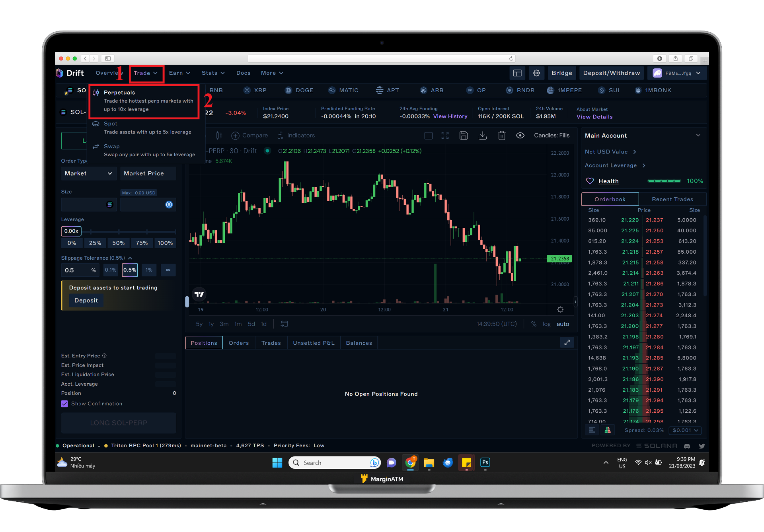This screenshot has width=764, height=532.
Task: Open Twitter link icon in footer
Action: tap(702, 446)
